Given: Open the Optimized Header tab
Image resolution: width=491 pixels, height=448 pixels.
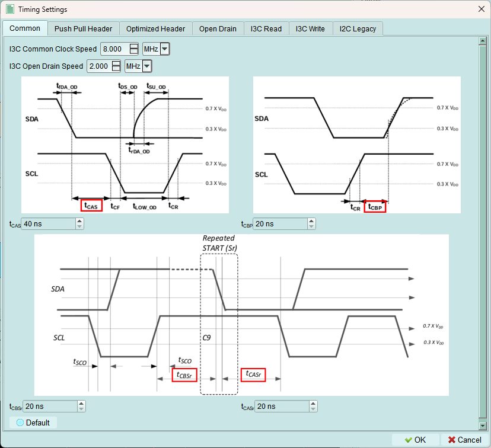Looking at the screenshot, I should pyautogui.click(x=156, y=28).
